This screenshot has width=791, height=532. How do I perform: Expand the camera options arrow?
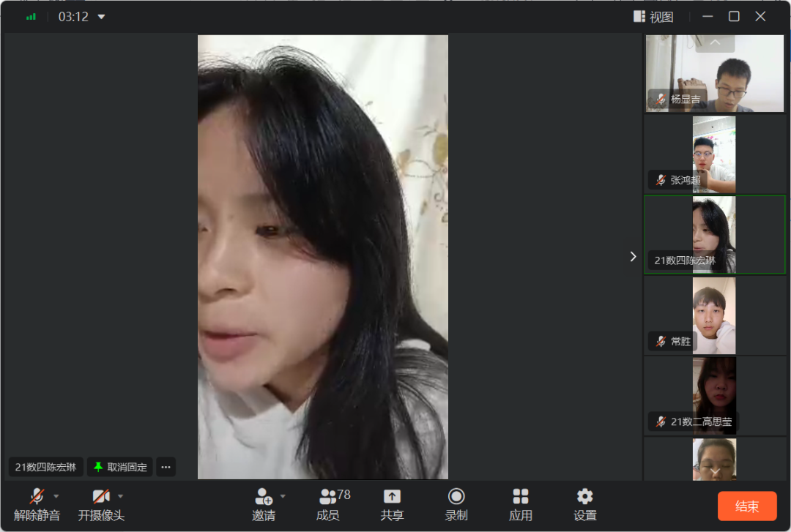tap(121, 496)
